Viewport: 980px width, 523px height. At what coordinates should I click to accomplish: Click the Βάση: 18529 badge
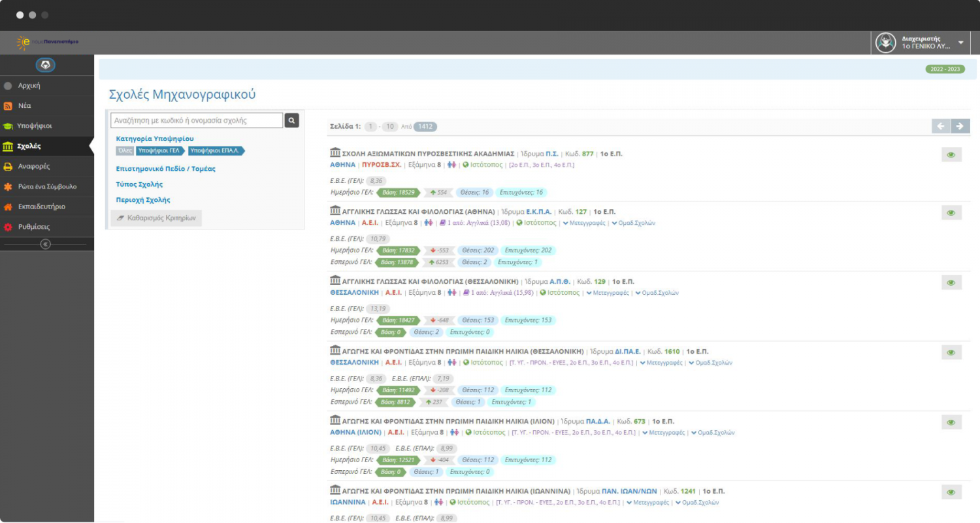397,192
